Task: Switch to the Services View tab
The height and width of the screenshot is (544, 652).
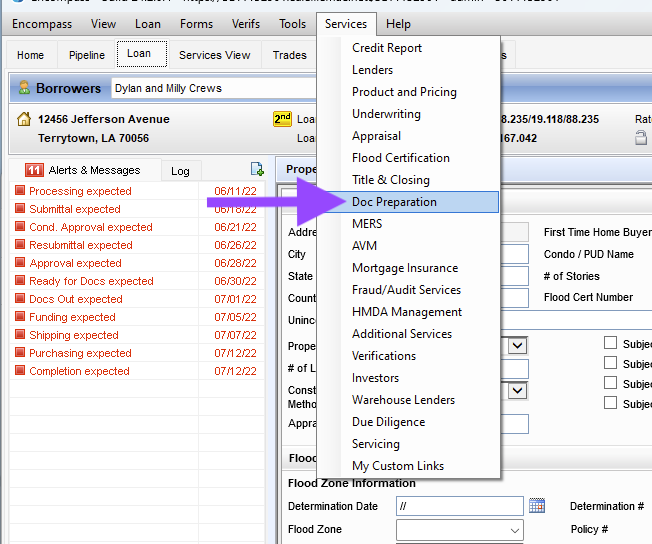Action: [x=215, y=55]
